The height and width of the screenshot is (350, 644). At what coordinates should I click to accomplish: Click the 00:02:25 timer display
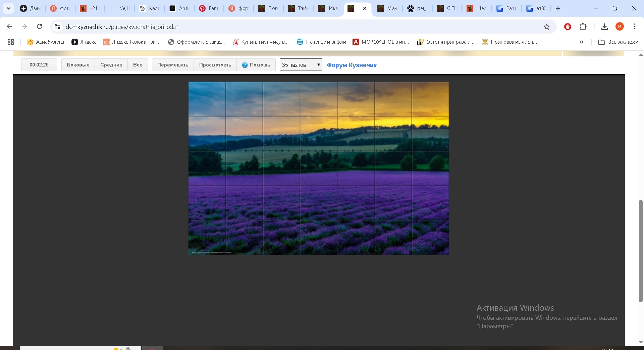[x=39, y=65]
